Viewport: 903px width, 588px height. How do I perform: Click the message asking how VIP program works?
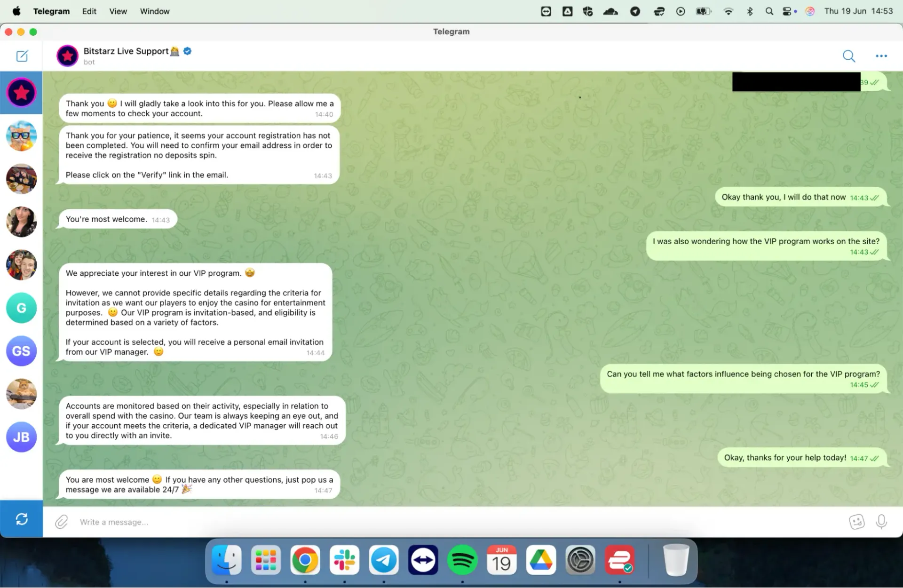click(x=767, y=246)
